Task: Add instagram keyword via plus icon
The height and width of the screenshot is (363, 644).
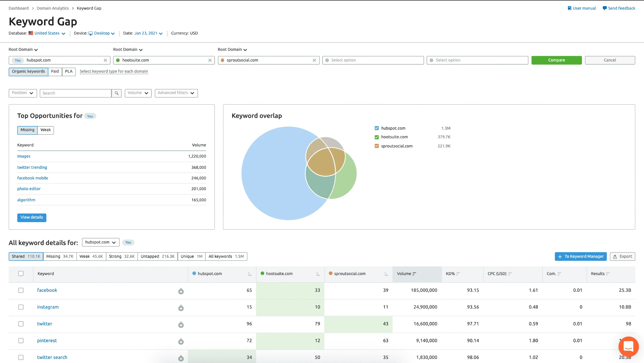Action: tap(181, 308)
